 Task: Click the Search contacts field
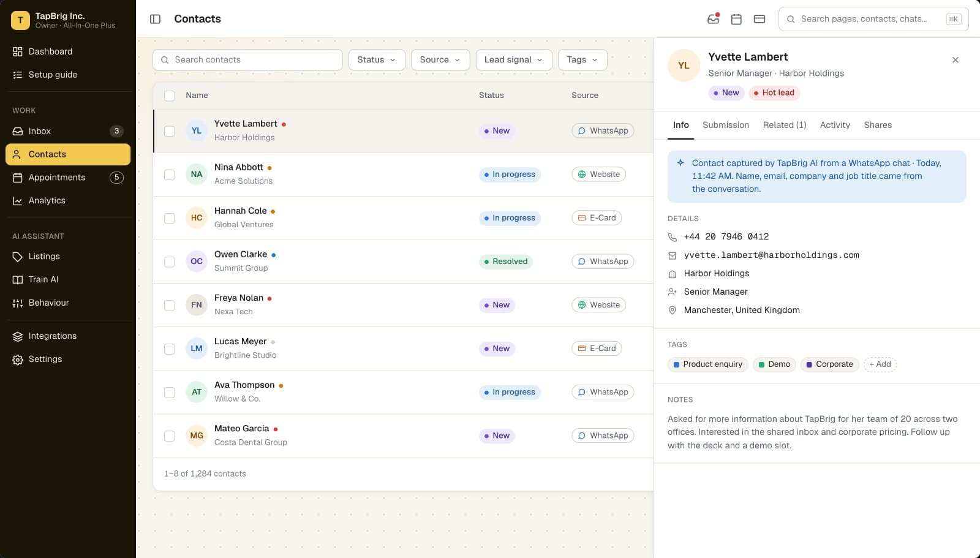tap(247, 60)
